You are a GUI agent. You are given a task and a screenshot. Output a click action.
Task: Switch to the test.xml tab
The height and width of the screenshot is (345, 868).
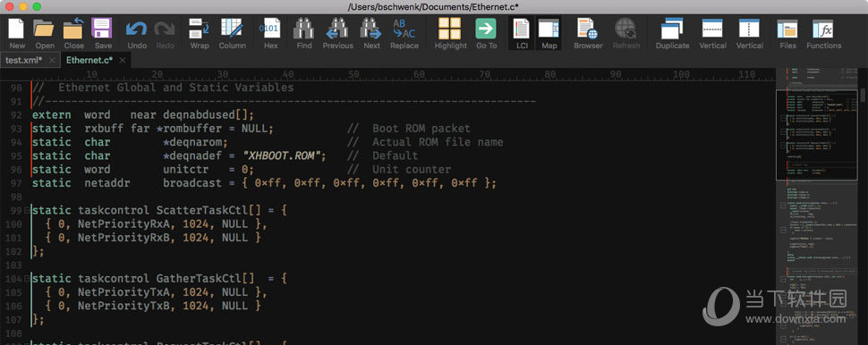click(x=24, y=60)
